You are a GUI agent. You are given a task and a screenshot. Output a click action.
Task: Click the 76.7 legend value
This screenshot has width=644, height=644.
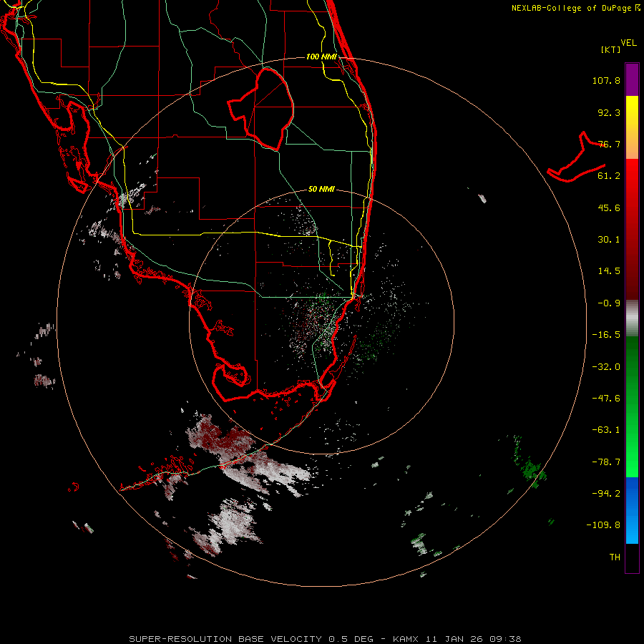point(609,144)
